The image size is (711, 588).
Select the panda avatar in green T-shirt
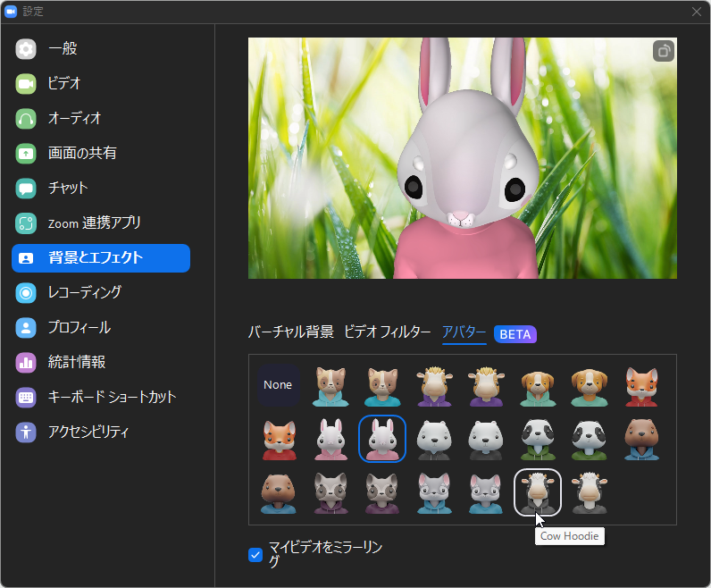point(590,439)
